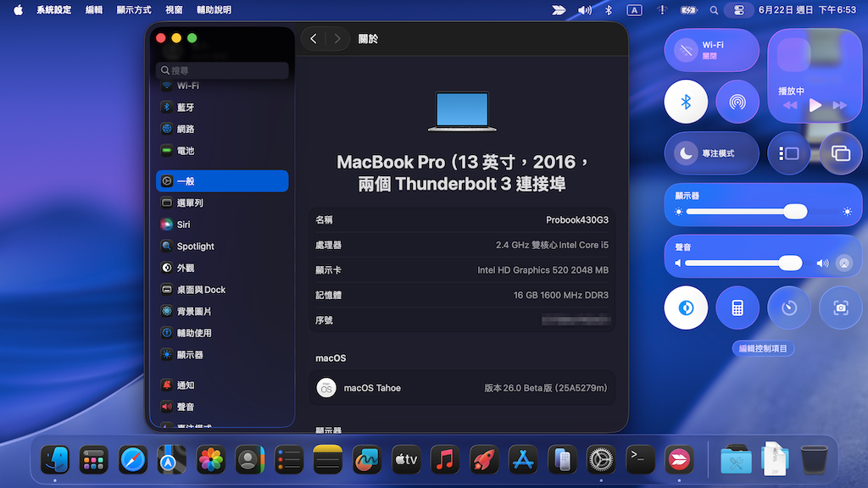868x488 pixels.
Task: Select 網路 in the sidebar
Action: click(x=222, y=129)
